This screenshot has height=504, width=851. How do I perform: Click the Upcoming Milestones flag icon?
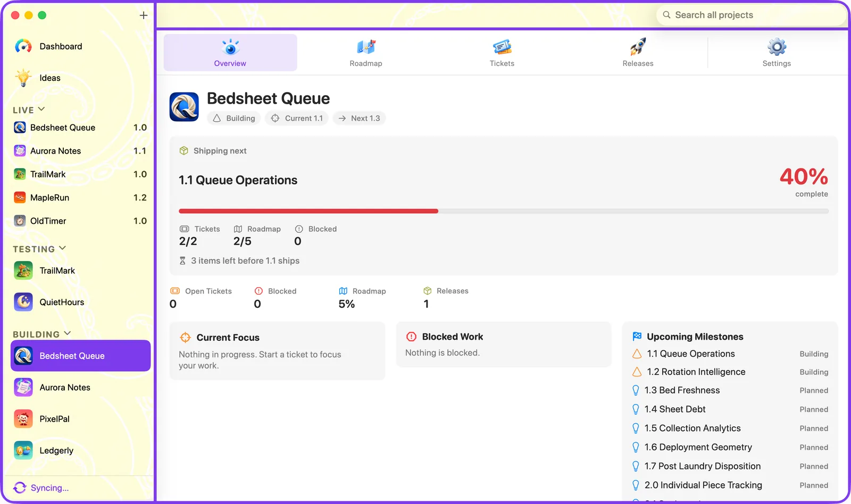click(637, 337)
